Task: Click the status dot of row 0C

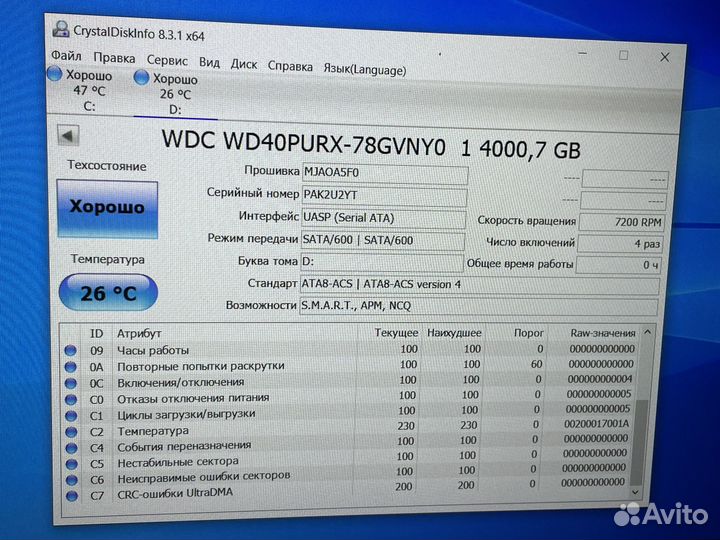Action: [71, 383]
